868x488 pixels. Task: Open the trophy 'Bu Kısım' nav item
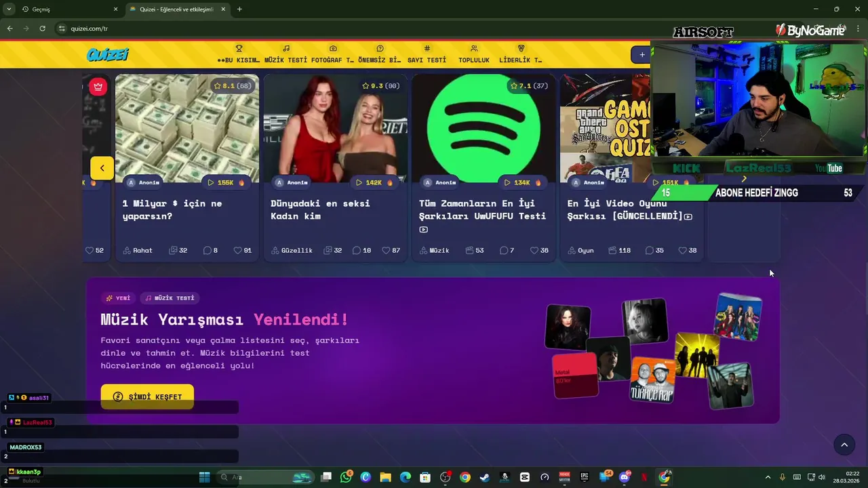(x=239, y=54)
